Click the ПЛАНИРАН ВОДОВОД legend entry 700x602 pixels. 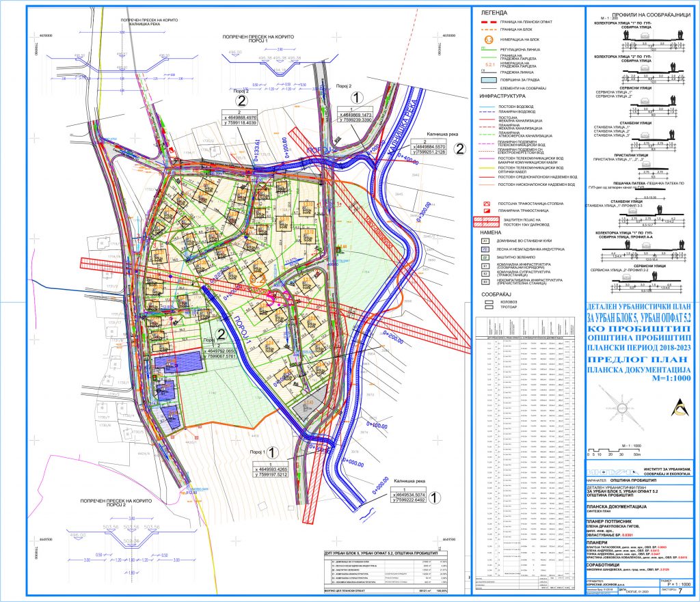[517, 111]
